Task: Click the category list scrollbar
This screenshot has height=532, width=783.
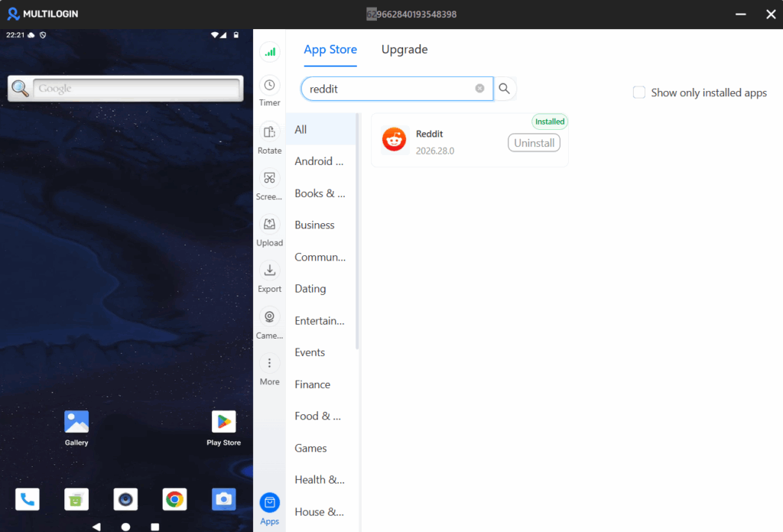Action: click(x=357, y=231)
